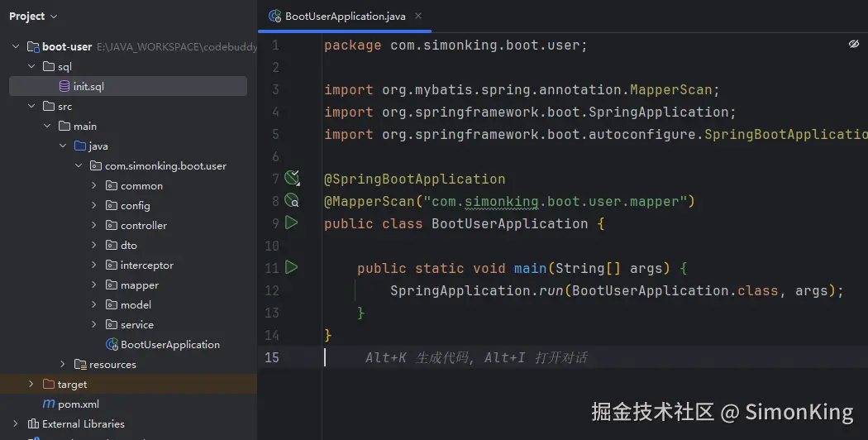Open BootUserApplication class in project tree
868x440 pixels.
click(169, 344)
